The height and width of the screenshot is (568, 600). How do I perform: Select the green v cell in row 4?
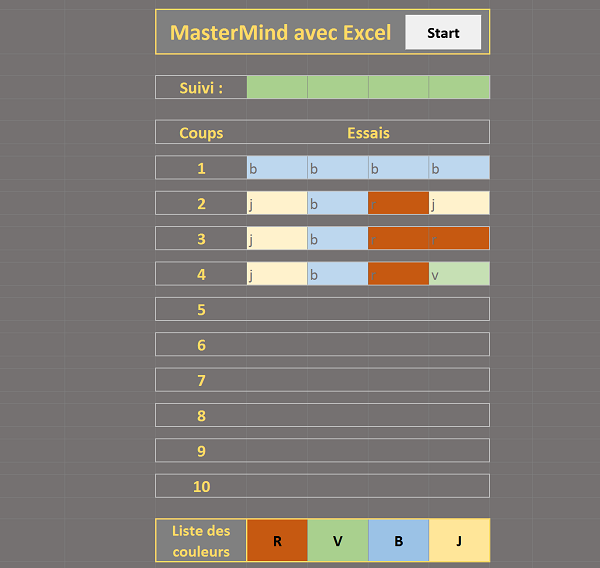[459, 274]
